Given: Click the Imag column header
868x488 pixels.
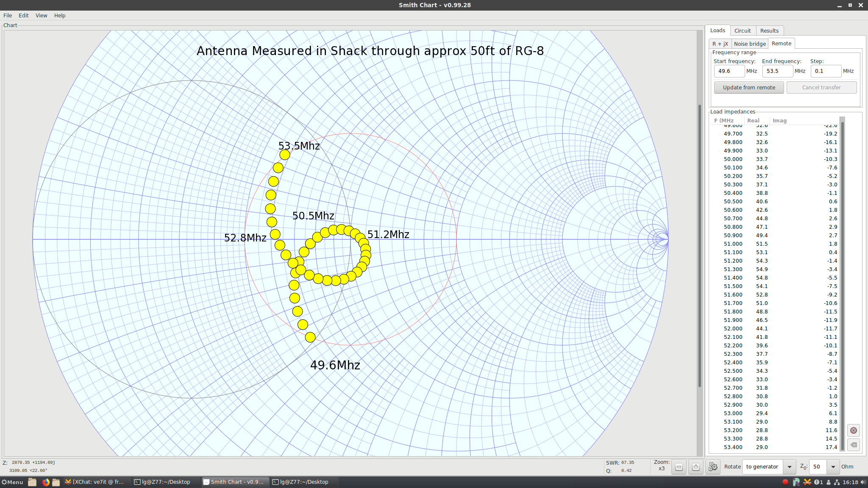Looking at the screenshot, I should click(804, 121).
